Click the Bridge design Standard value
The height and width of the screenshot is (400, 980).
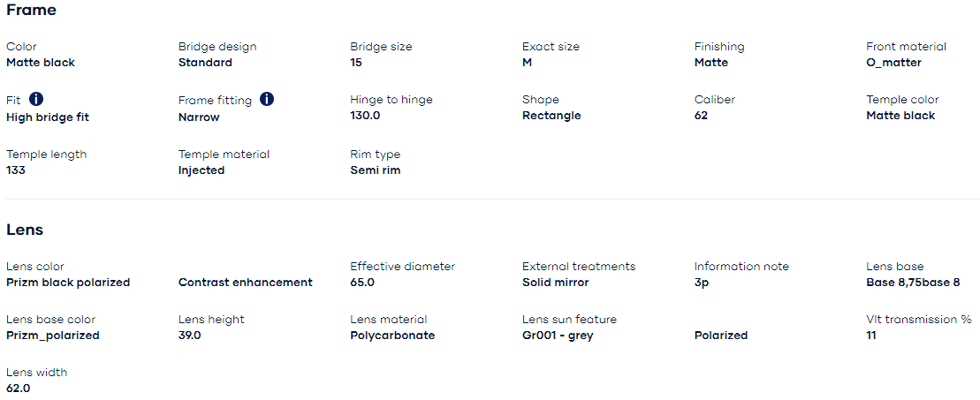[205, 63]
